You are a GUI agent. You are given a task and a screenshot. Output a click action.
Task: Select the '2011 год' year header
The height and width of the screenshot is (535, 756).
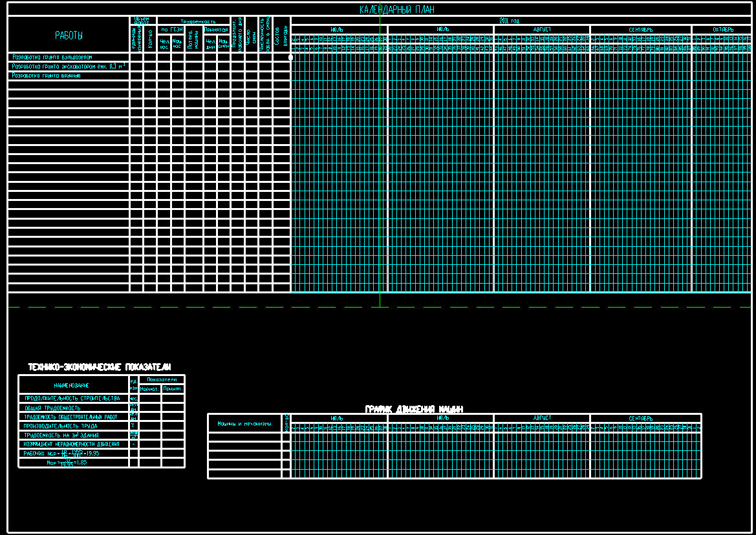[x=510, y=21]
